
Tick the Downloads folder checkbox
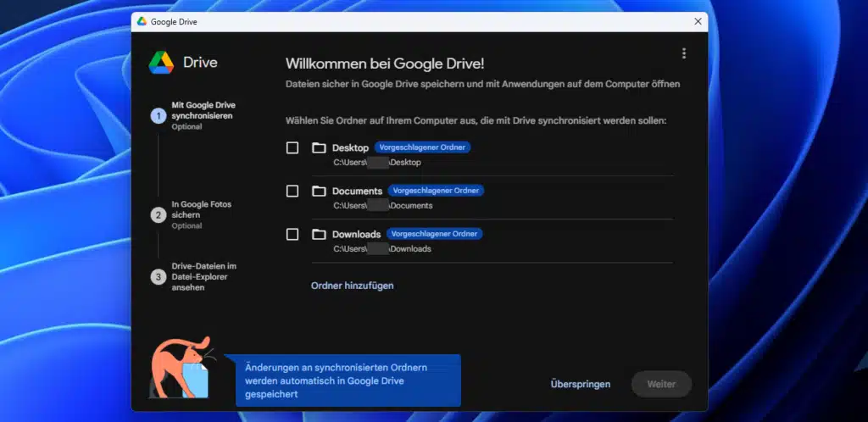point(292,234)
